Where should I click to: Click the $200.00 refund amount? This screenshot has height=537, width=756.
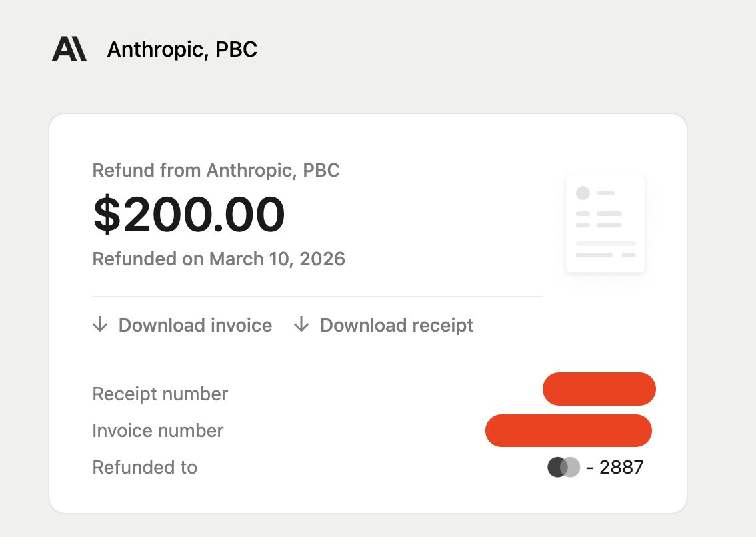[x=189, y=214]
